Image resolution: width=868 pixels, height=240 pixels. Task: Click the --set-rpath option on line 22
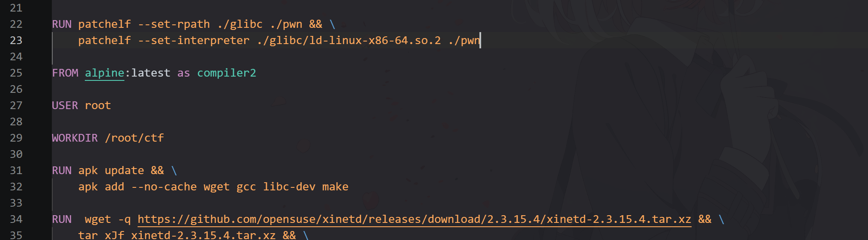174,24
